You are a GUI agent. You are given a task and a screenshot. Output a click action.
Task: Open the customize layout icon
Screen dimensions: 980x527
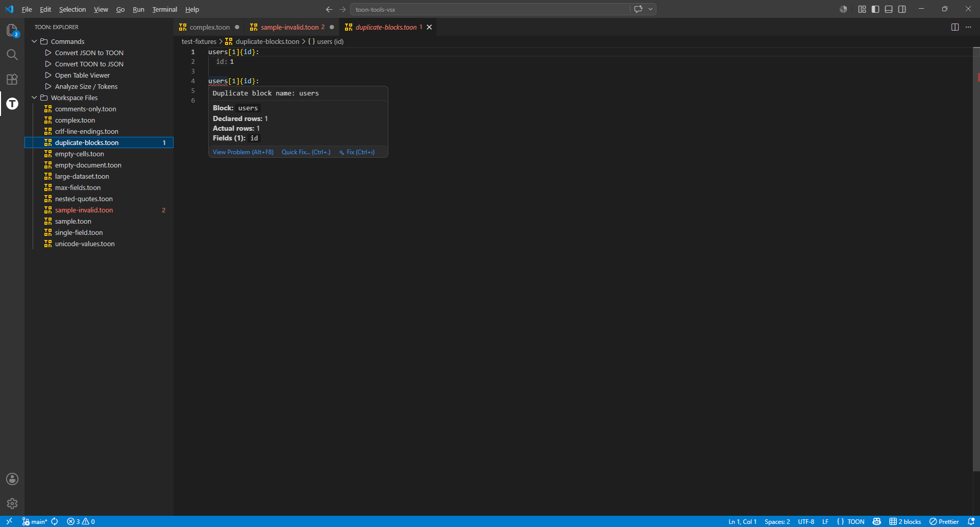pos(862,9)
